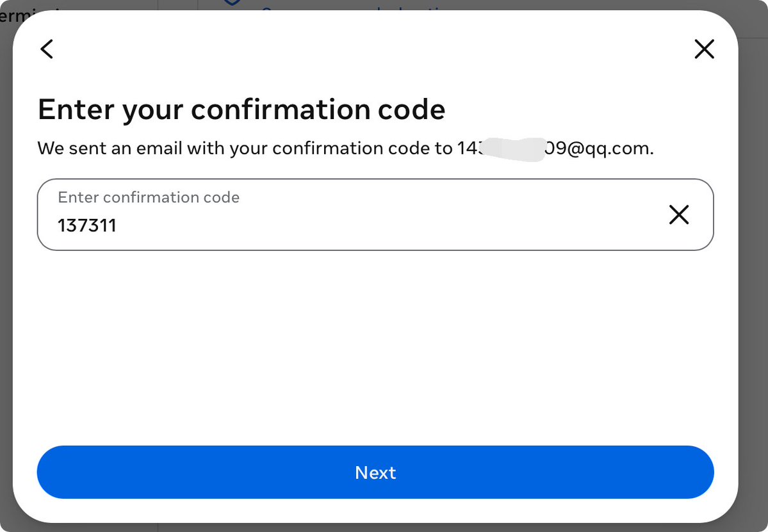Click the dark strip left of the dialog

[6, 274]
